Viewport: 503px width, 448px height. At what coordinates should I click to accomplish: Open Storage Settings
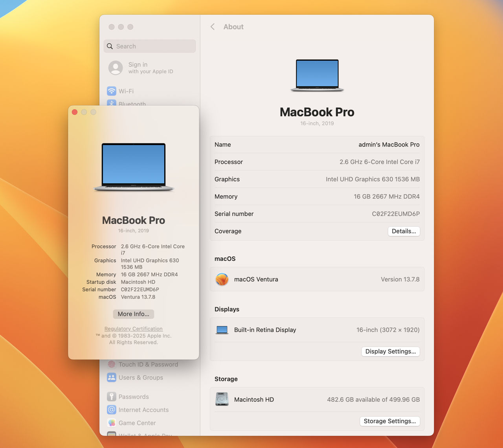click(x=389, y=421)
